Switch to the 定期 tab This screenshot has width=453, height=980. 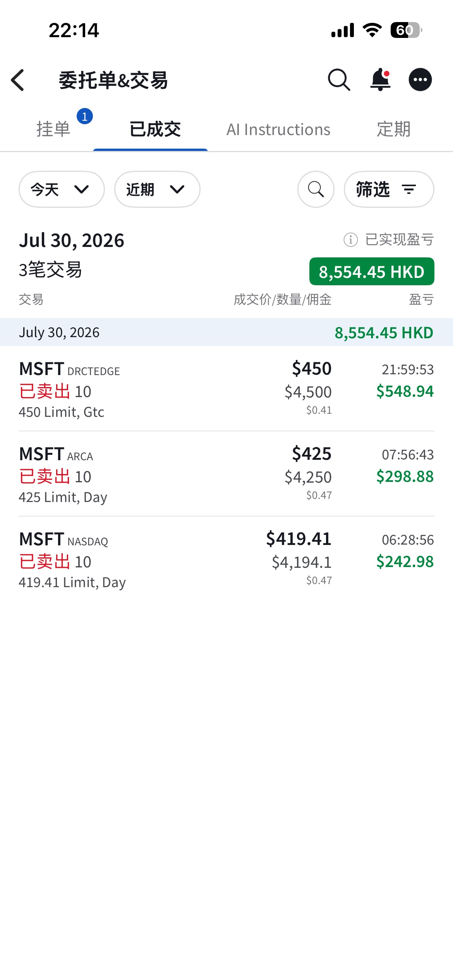(x=394, y=129)
